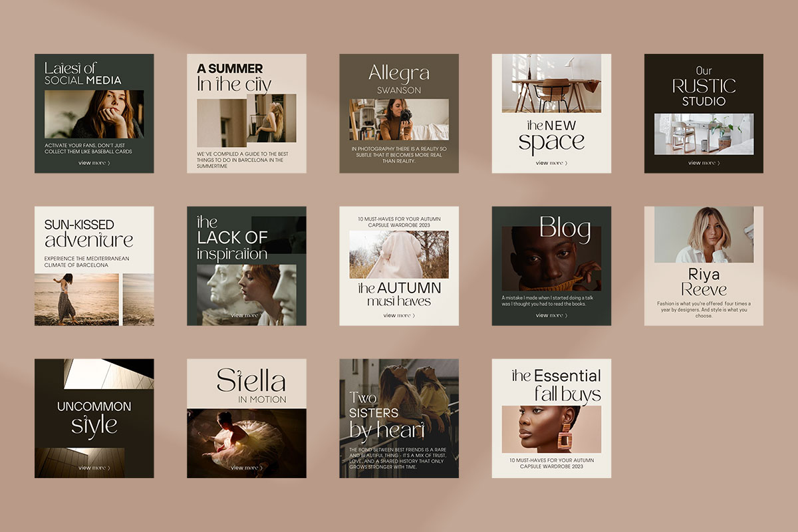Click the 'Uncommon Style' title text
The height and width of the screenshot is (532, 798).
[x=94, y=416]
